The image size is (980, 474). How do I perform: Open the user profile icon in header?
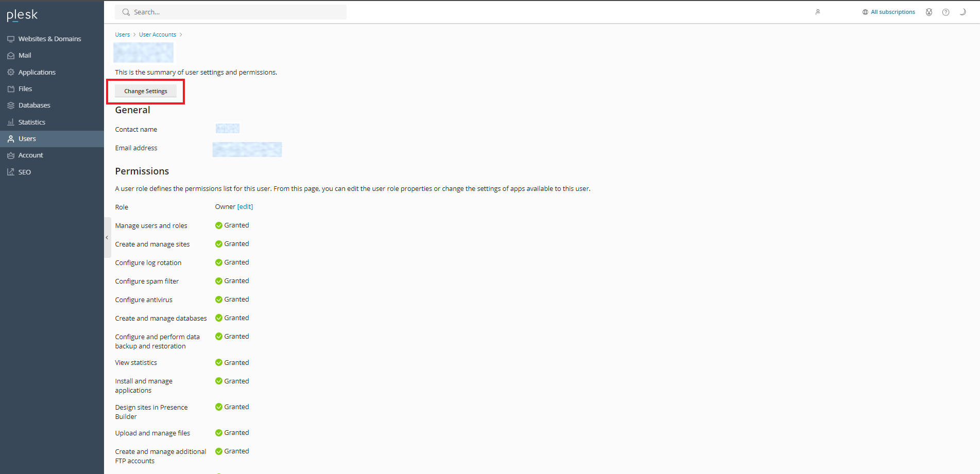point(817,12)
